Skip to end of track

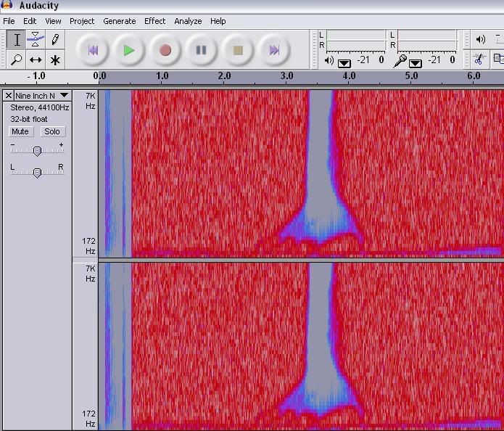(274, 50)
